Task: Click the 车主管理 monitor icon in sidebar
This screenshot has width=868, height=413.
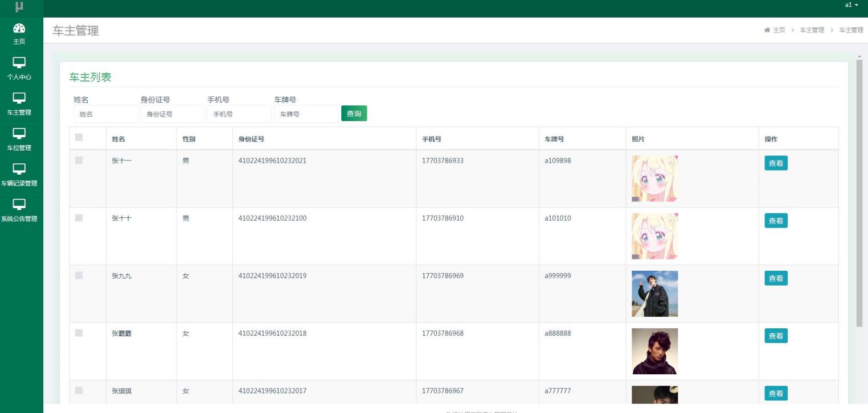Action: (x=19, y=98)
